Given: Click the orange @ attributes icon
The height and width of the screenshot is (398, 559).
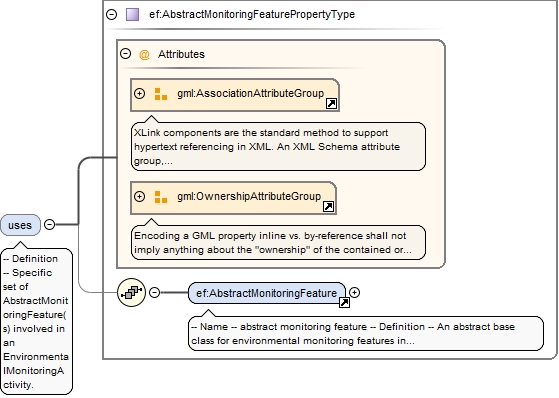Looking at the screenshot, I should click(x=144, y=55).
